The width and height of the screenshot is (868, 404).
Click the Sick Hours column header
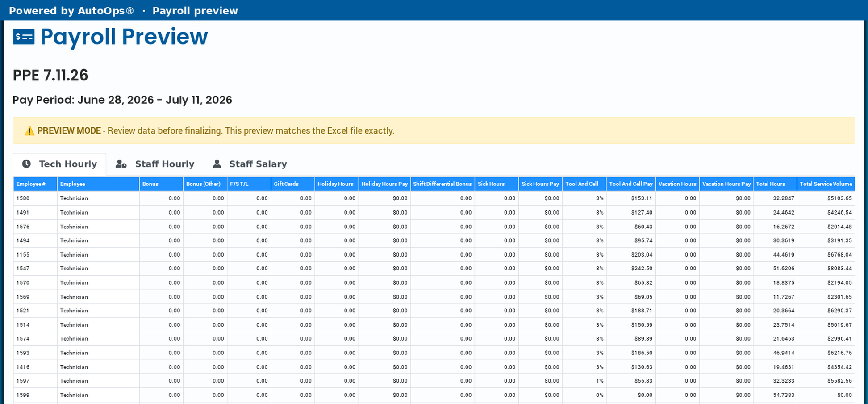tap(497, 184)
